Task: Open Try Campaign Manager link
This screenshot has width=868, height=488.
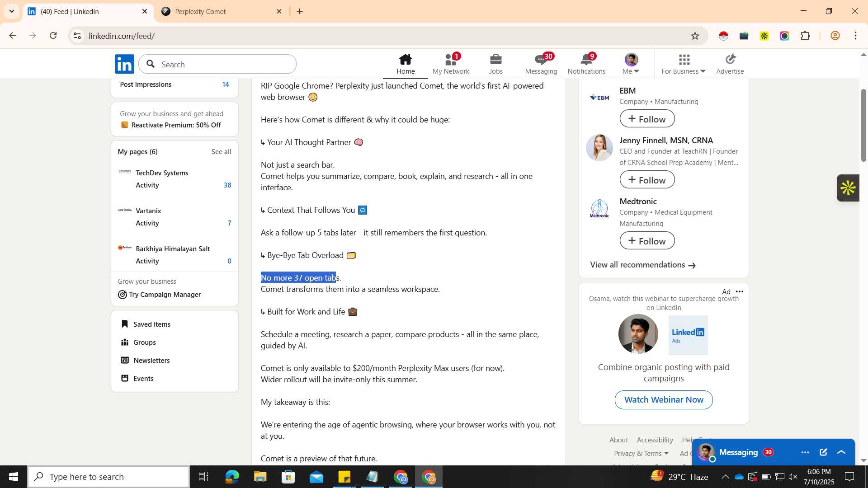Action: pos(159,295)
